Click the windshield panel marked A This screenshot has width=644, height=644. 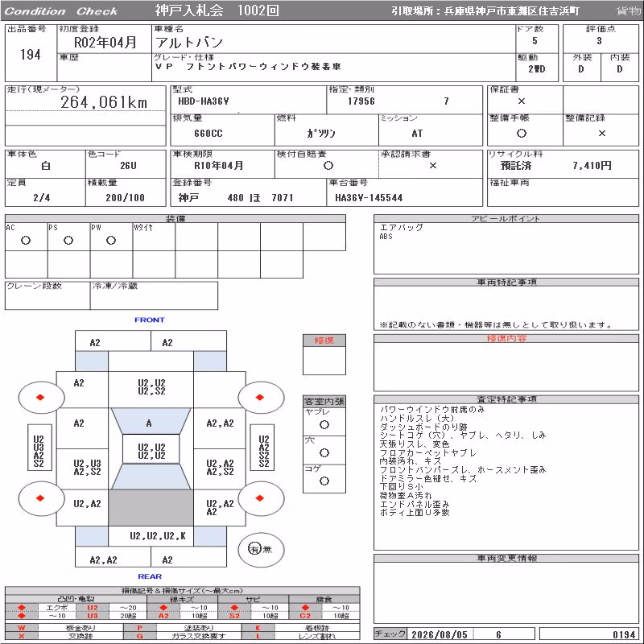pos(151,421)
